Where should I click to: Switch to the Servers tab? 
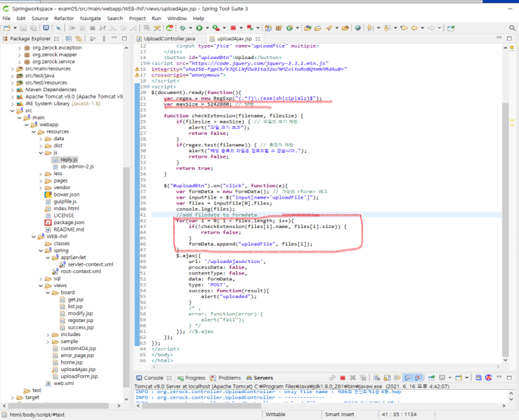260,378
